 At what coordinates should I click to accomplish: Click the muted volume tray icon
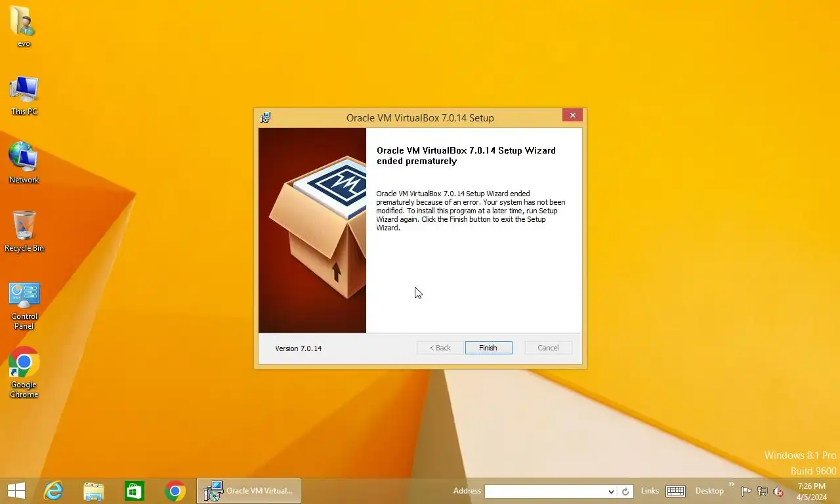(x=778, y=492)
